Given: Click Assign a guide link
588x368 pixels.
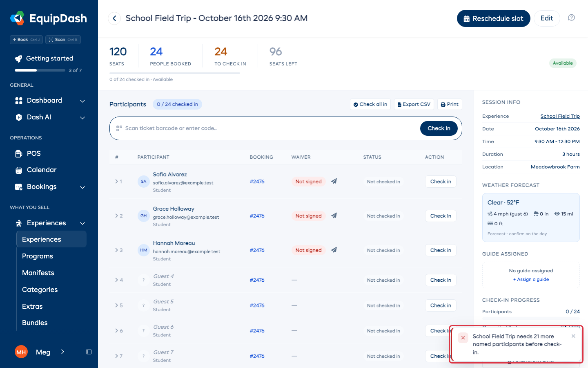Looking at the screenshot, I should pyautogui.click(x=531, y=279).
